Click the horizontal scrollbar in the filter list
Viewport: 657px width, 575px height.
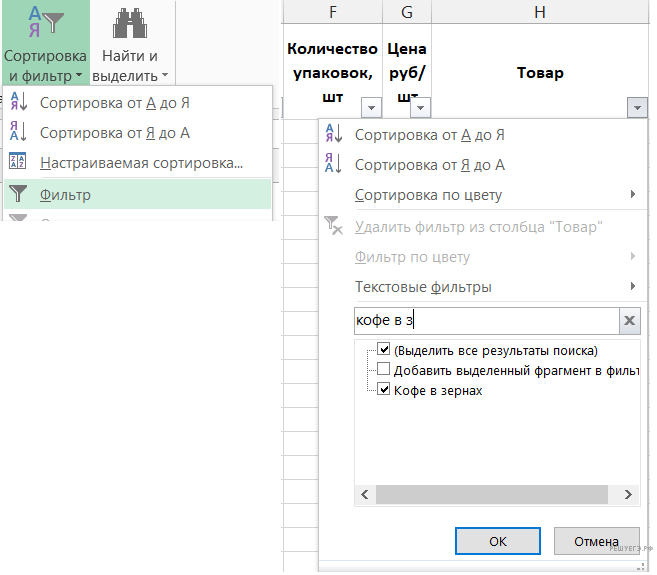point(490,495)
